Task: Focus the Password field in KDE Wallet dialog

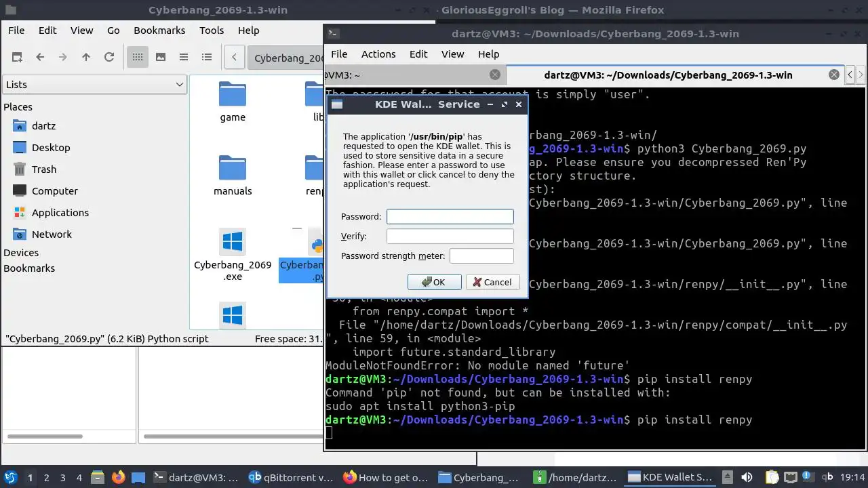Action: coord(450,217)
